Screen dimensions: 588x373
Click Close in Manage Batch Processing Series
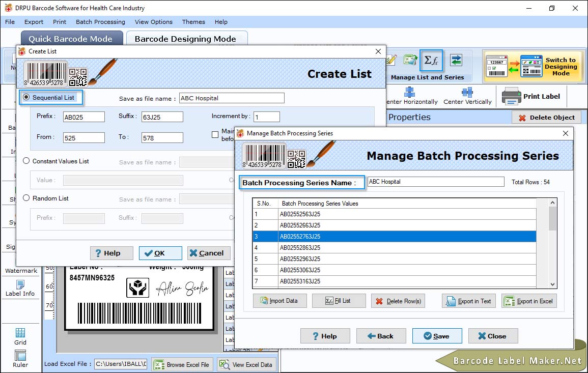(493, 336)
